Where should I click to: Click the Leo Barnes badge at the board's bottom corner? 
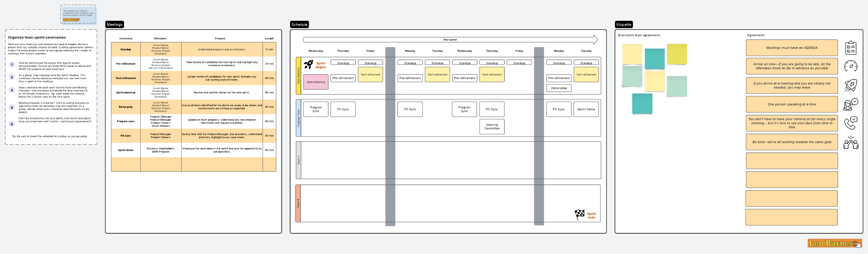(835, 243)
